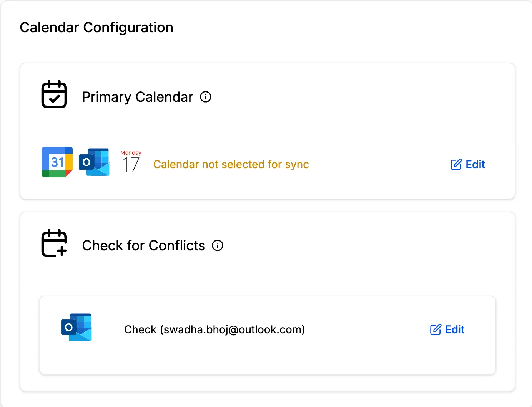Edit the conflict check calendar for Outlook

coord(447,329)
